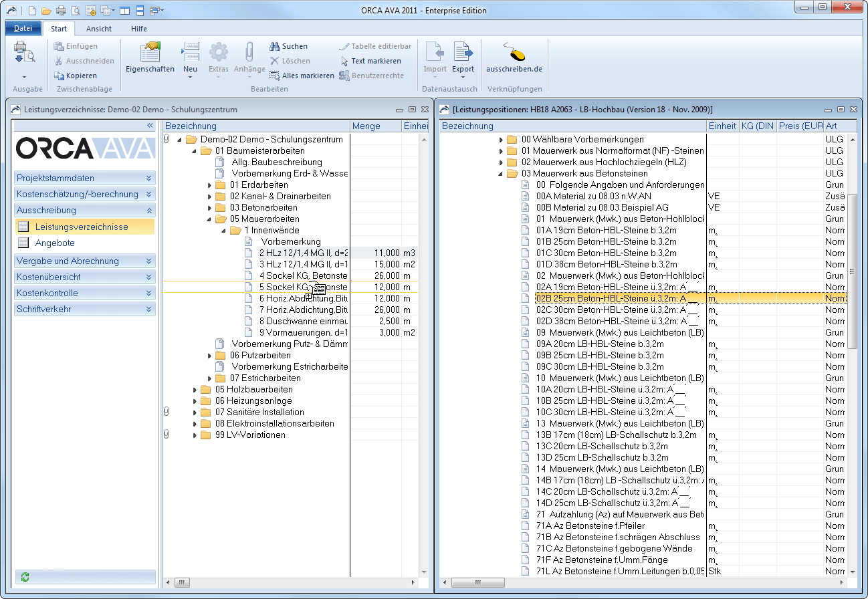Click Kopieren in Zwischenablage group
Viewport: 868px width, 599px height.
tap(75, 76)
